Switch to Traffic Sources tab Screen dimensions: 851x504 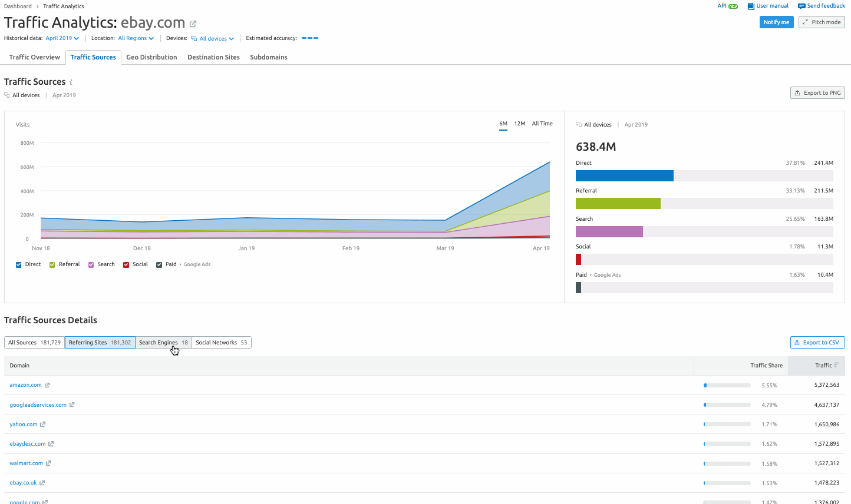(x=93, y=57)
